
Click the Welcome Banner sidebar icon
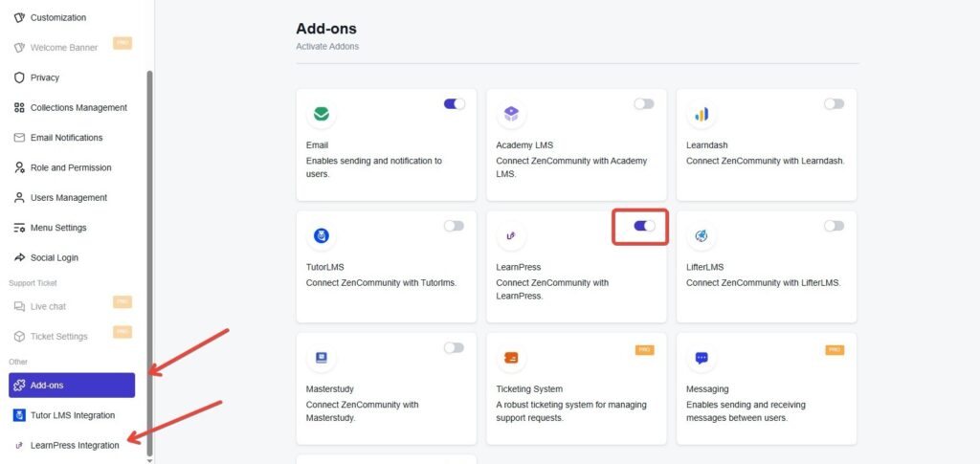[19, 48]
